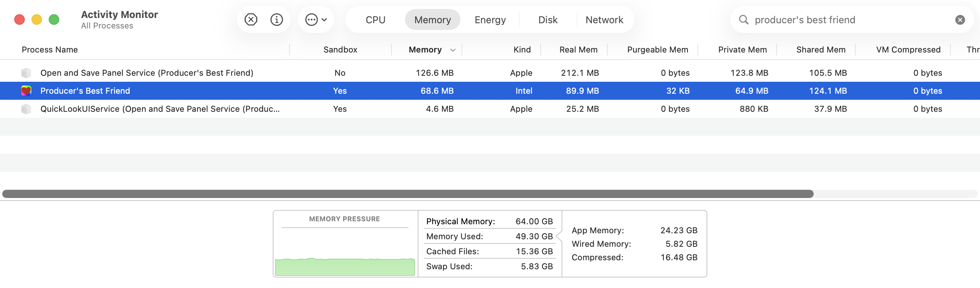Click the stop process X icon
The image size is (980, 288).
251,19
